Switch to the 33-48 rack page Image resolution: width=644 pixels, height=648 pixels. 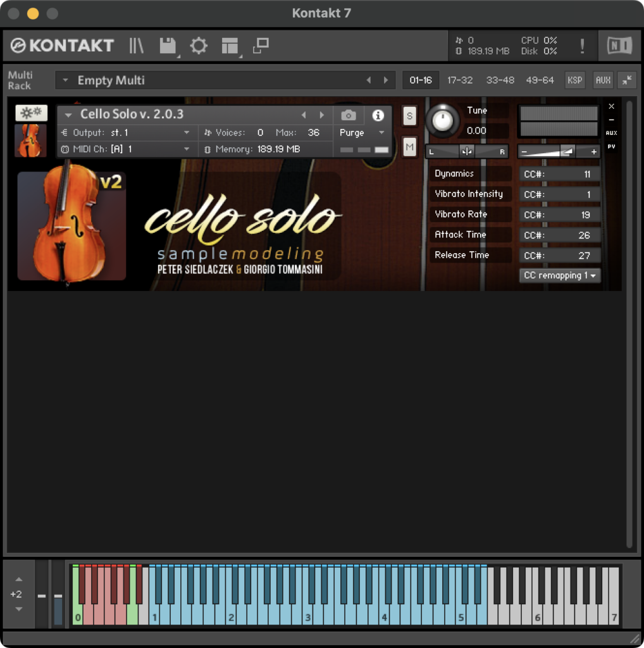500,80
